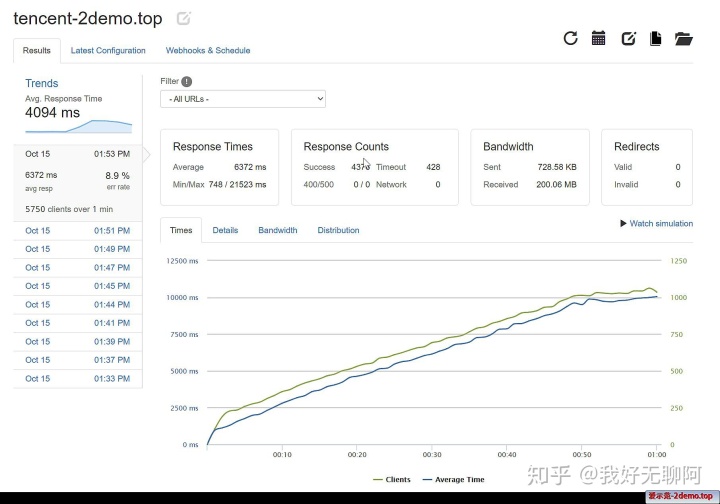Open the Webhooks & Schedule tab
This screenshot has height=504, width=720.
pos(208,50)
